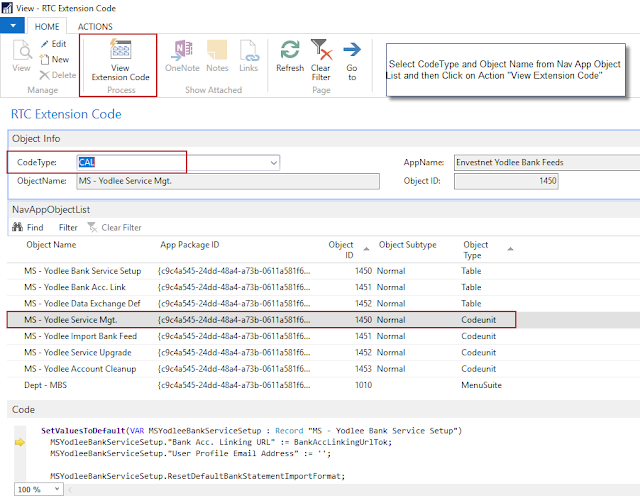Sort by Object Type column header

pos(476,250)
